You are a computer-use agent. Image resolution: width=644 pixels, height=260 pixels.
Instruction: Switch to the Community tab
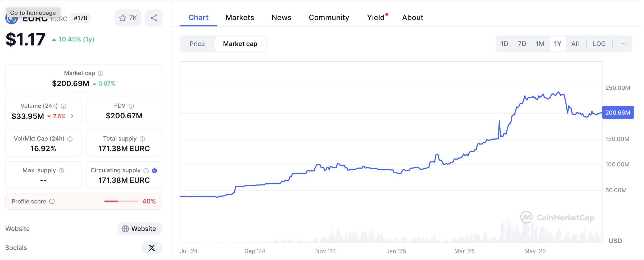(329, 18)
